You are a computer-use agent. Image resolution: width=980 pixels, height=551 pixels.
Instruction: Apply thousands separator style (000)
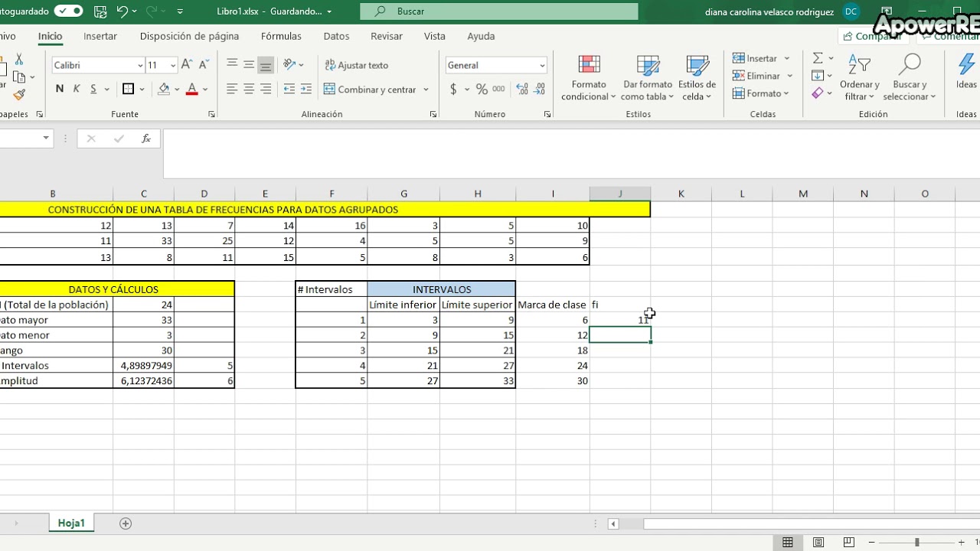(x=498, y=90)
